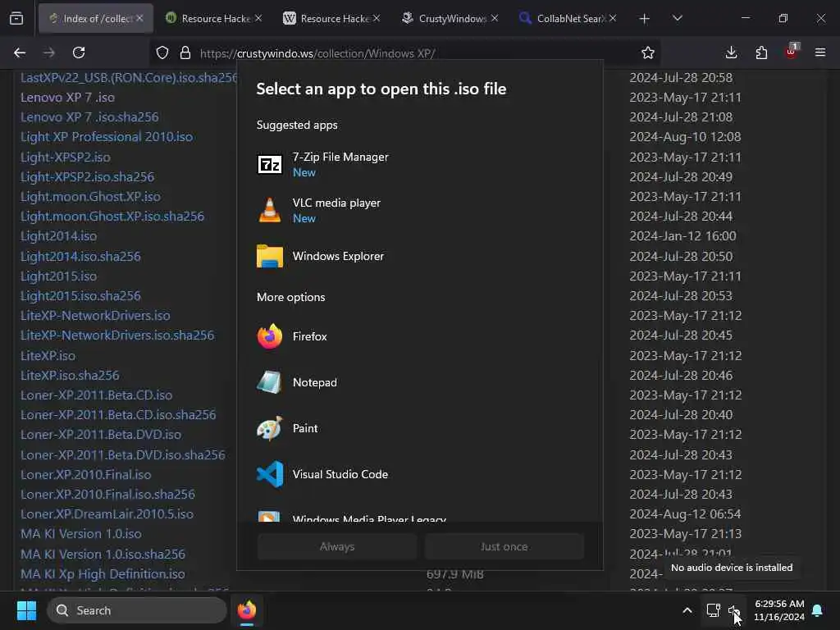Open the Windows Start menu
840x630 pixels.
tap(26, 610)
